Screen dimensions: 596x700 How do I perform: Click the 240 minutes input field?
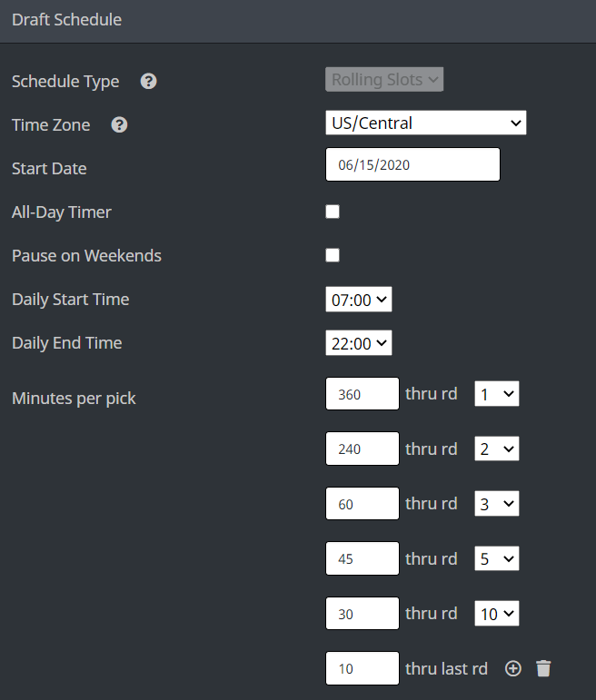(x=363, y=449)
